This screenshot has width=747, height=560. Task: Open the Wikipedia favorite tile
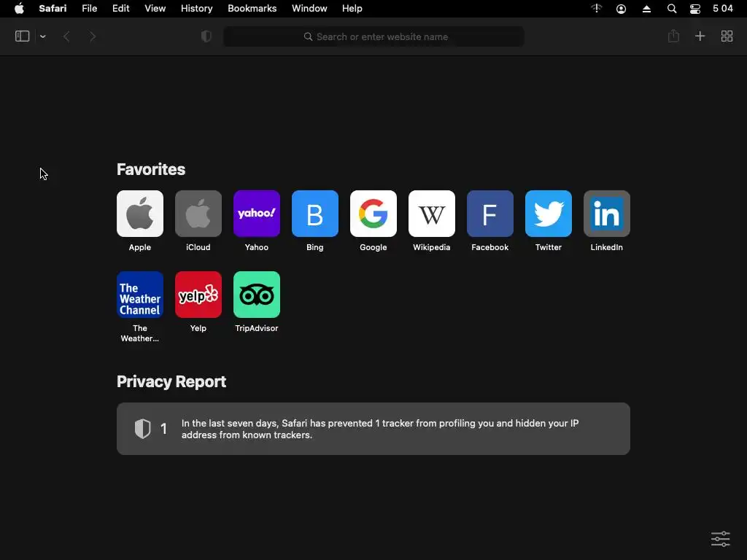click(x=432, y=214)
